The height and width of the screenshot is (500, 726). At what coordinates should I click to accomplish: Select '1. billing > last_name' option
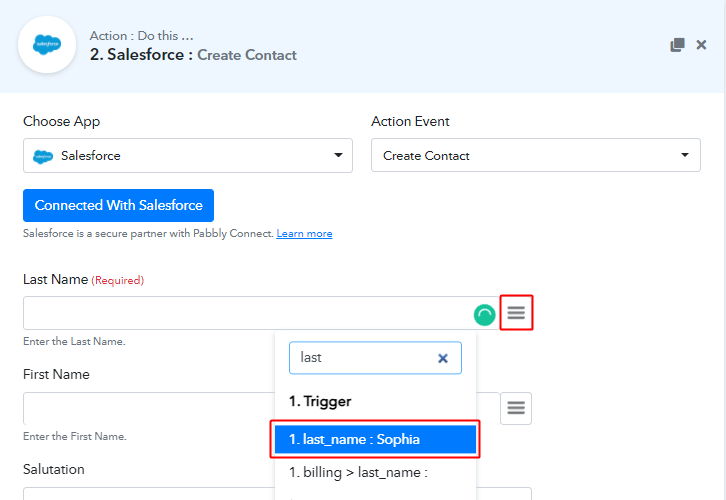tap(375, 472)
